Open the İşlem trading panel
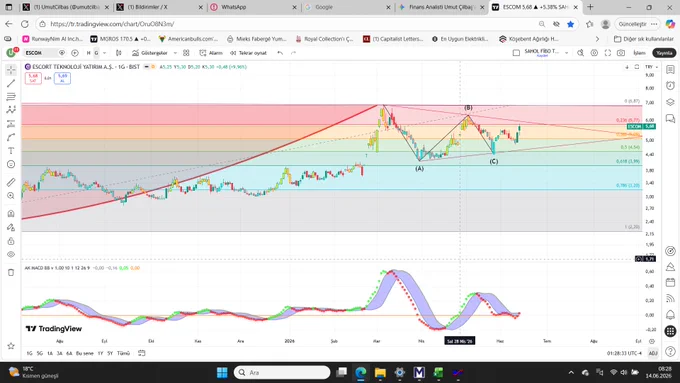 [639, 53]
